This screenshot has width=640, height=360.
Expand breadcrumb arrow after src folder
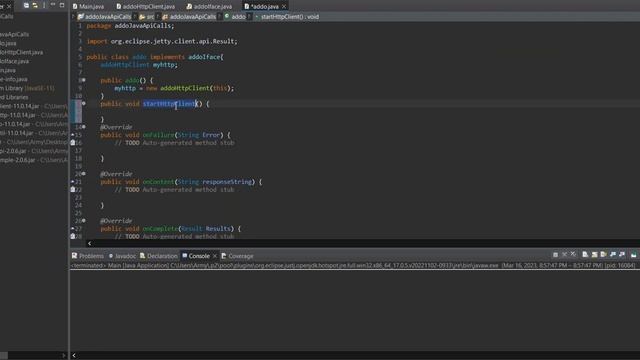pos(158,17)
